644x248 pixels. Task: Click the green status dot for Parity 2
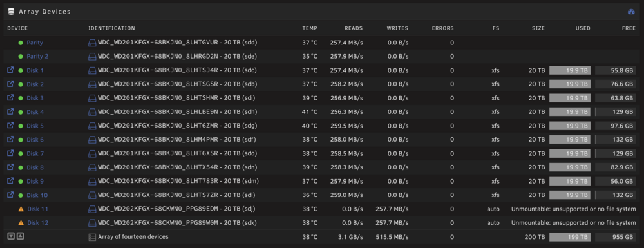21,56
